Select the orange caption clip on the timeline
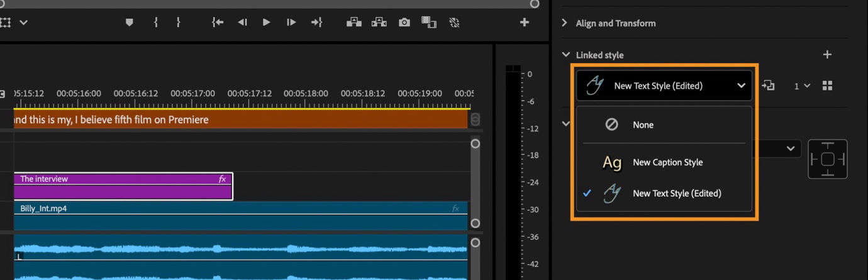 (240, 119)
